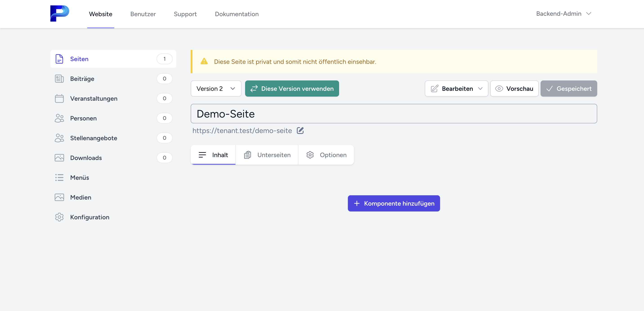
Task: Open the Version 2 dropdown
Action: tap(216, 89)
